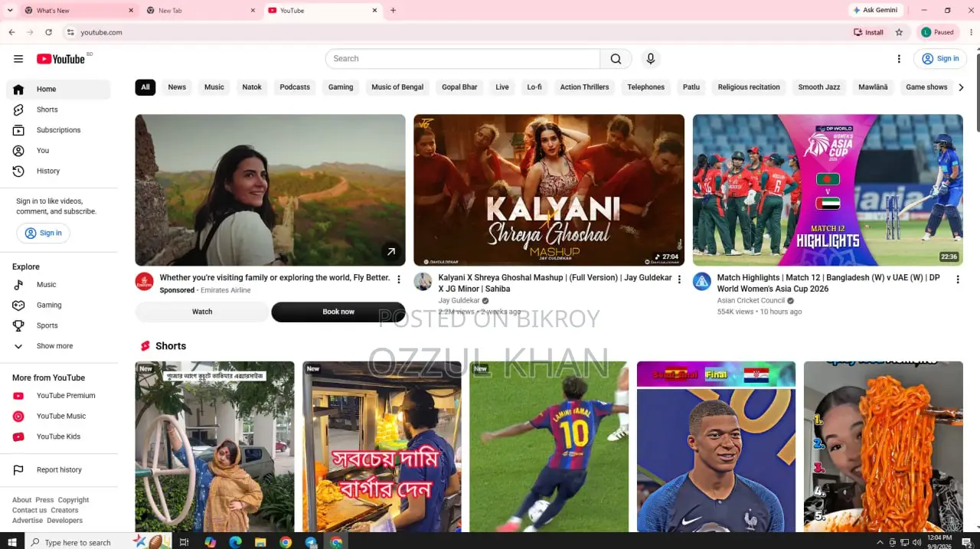Select the News filter chip
The image size is (980, 549).
pos(177,87)
